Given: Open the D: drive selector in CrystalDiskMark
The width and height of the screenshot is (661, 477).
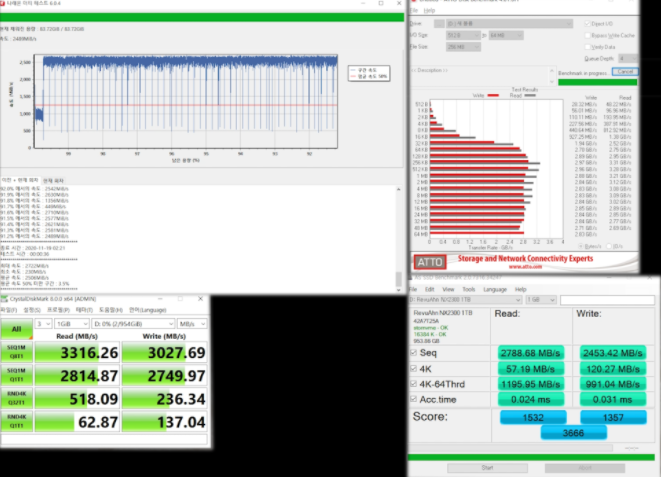Looking at the screenshot, I should coord(133,324).
